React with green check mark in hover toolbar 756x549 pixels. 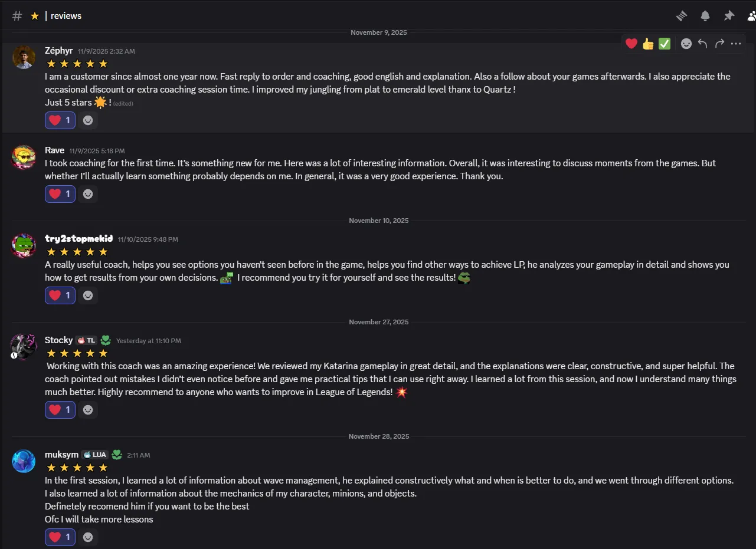click(665, 44)
